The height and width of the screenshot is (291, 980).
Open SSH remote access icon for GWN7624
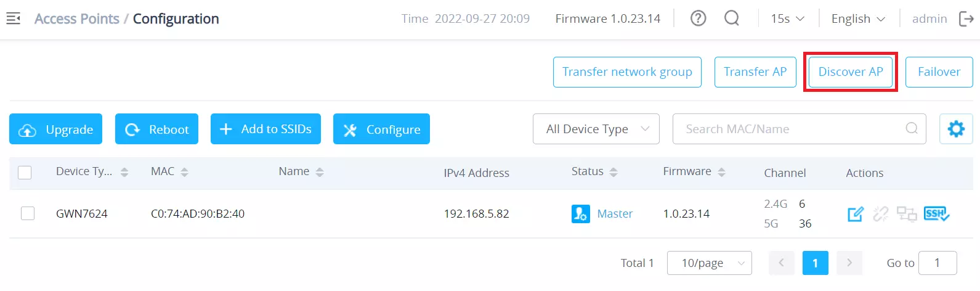[936, 214]
